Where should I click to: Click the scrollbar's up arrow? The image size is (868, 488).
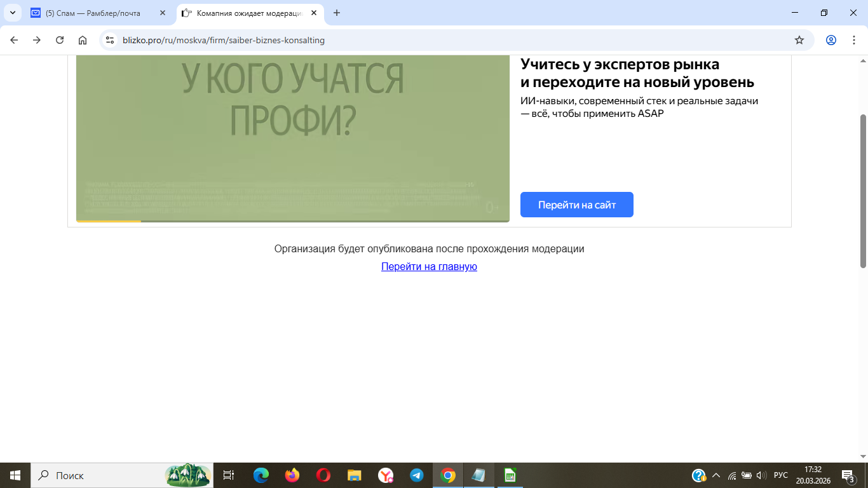tap(863, 60)
